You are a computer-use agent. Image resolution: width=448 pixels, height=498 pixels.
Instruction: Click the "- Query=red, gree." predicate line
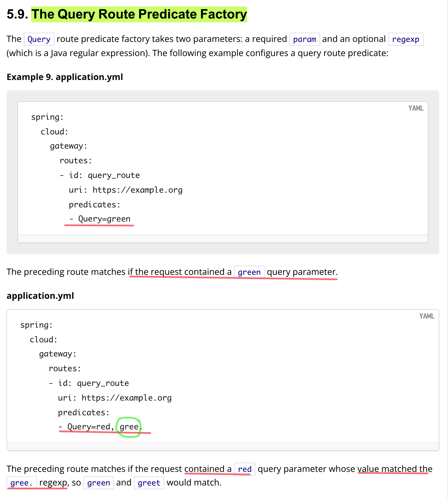tap(100, 426)
